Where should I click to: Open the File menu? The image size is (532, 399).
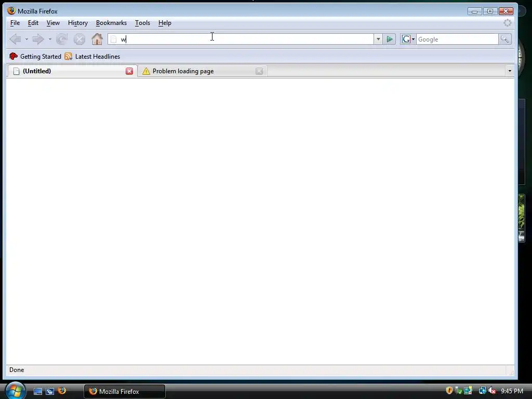(15, 23)
